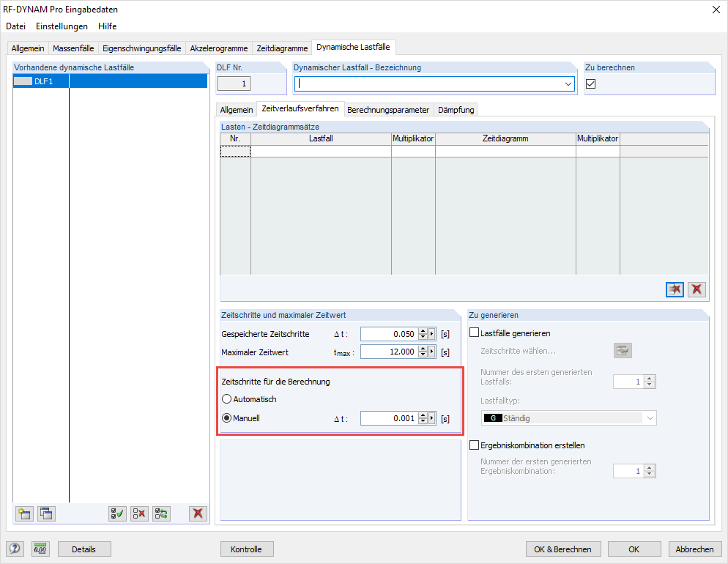Switch to the Zeitdiagramme tab

282,48
